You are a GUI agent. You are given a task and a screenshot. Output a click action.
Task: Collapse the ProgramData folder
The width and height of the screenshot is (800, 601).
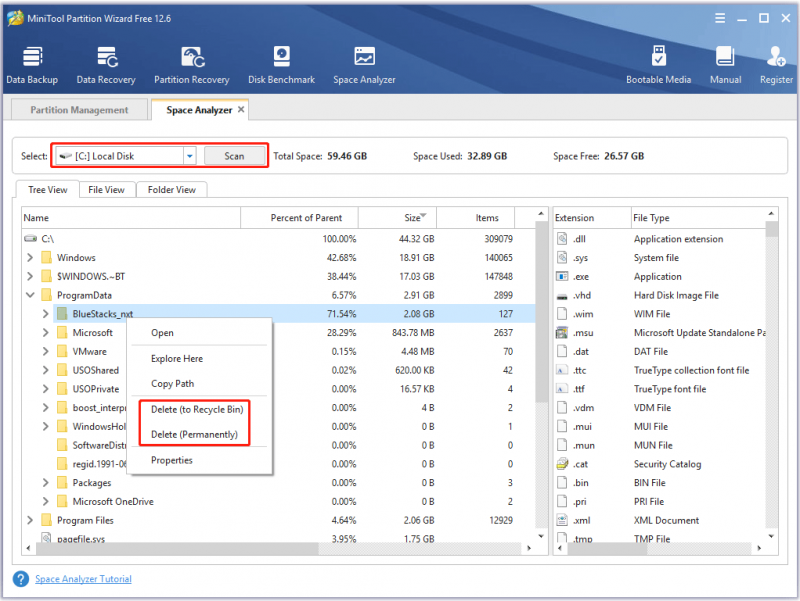pos(30,295)
